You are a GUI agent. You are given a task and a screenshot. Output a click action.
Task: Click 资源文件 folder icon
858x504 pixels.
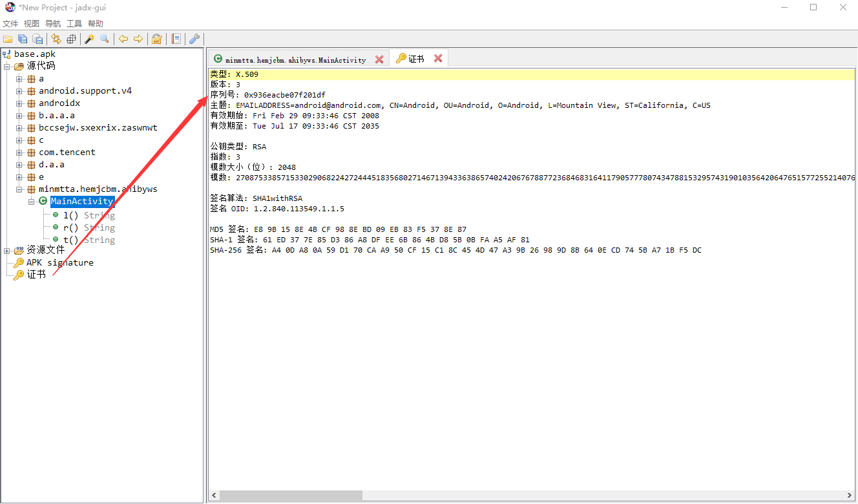click(19, 250)
